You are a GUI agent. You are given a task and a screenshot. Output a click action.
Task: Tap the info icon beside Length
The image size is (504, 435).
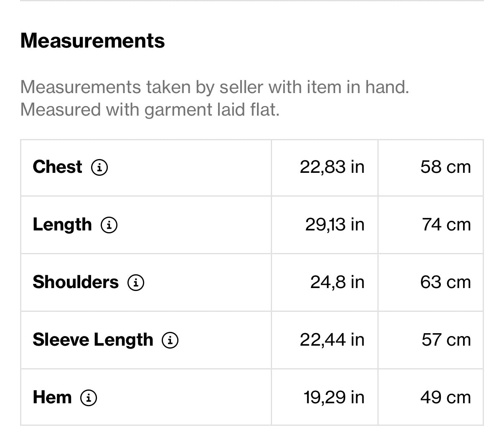[109, 225]
